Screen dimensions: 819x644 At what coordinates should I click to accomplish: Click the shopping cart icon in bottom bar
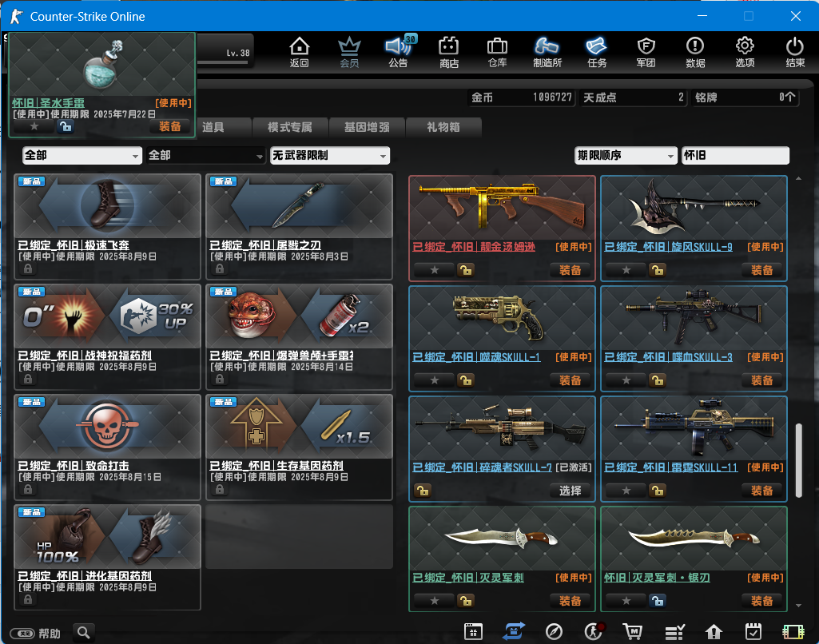(x=633, y=631)
